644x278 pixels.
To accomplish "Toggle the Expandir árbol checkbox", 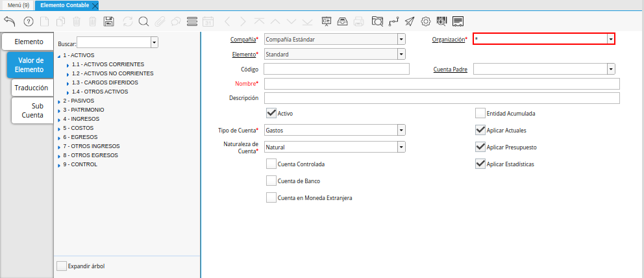I will [62, 266].
